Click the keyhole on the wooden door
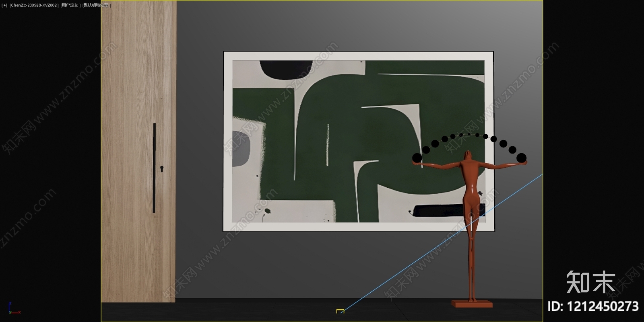Image resolution: width=644 pixels, height=322 pixels. (162, 168)
